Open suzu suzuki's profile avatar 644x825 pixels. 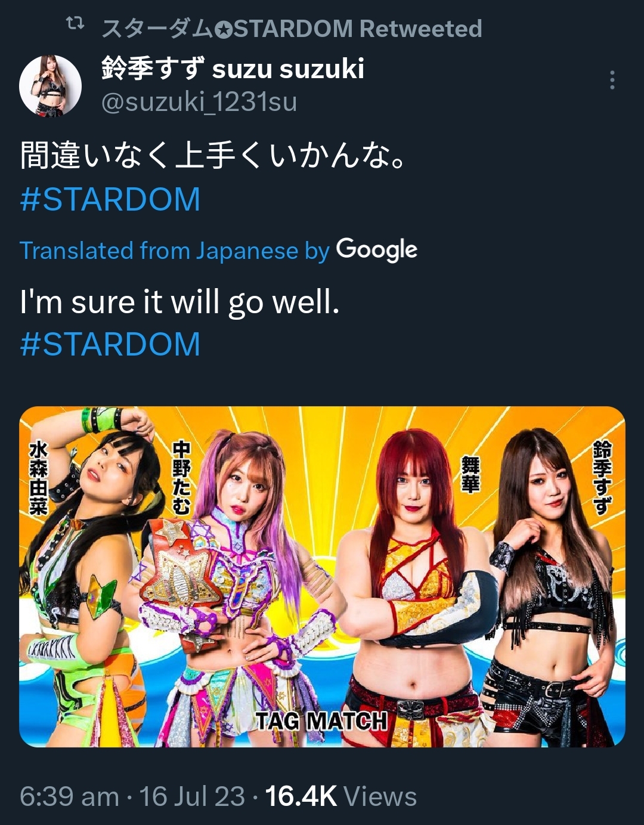click(50, 85)
